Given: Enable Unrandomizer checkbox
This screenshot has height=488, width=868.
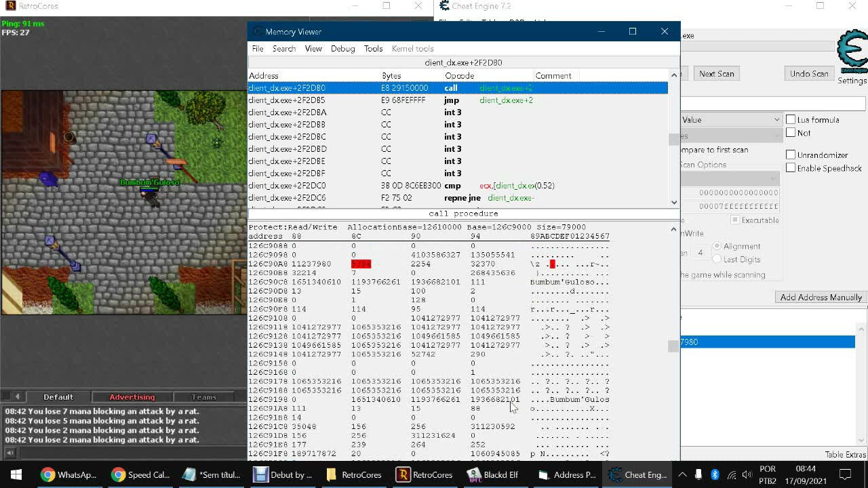Looking at the screenshot, I should 791,155.
